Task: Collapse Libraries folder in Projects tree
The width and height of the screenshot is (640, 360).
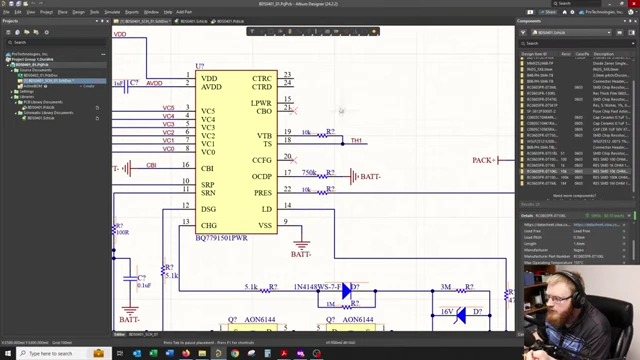Action: 11,97
